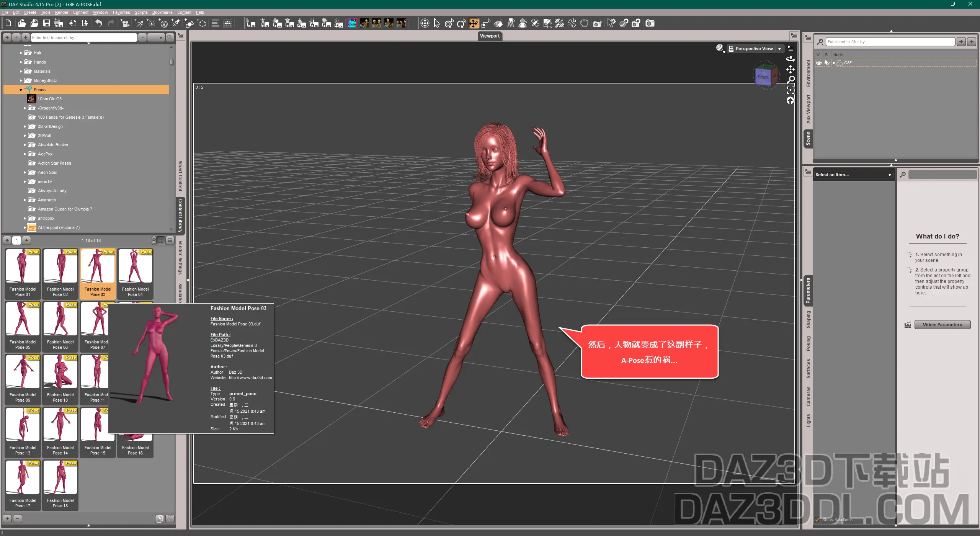This screenshot has height=536, width=980.
Task: Click the viewport frame selection control
Action: click(x=791, y=90)
